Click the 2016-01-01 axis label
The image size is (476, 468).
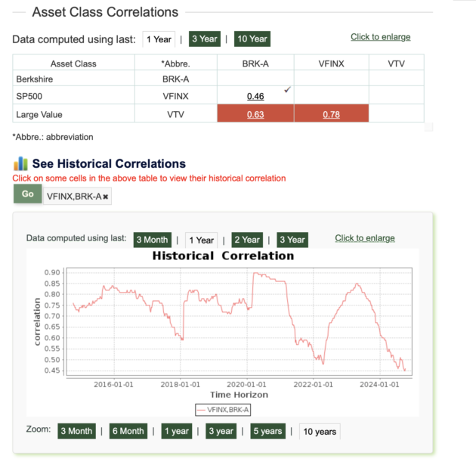pos(113,385)
